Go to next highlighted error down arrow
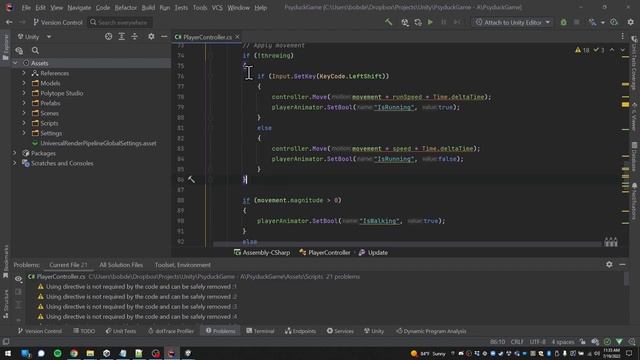The image size is (640, 360). tap(622, 50)
